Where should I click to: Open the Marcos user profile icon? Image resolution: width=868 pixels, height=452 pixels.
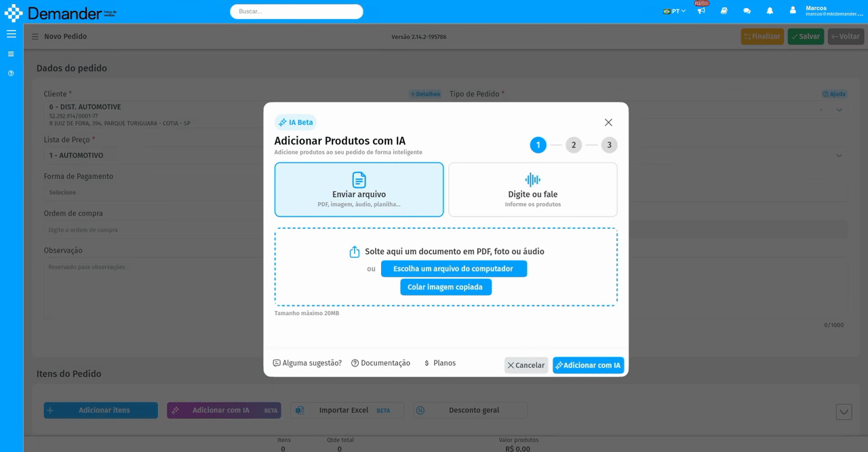coord(793,11)
